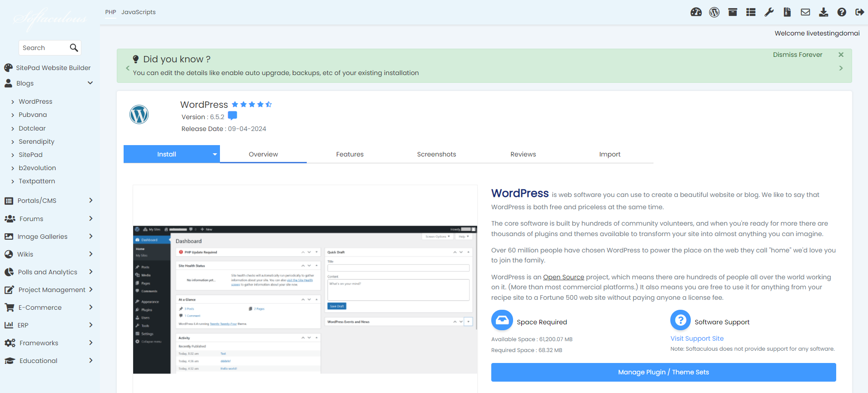This screenshot has height=393, width=868.
Task: Click the wrench settings icon
Action: point(769,12)
